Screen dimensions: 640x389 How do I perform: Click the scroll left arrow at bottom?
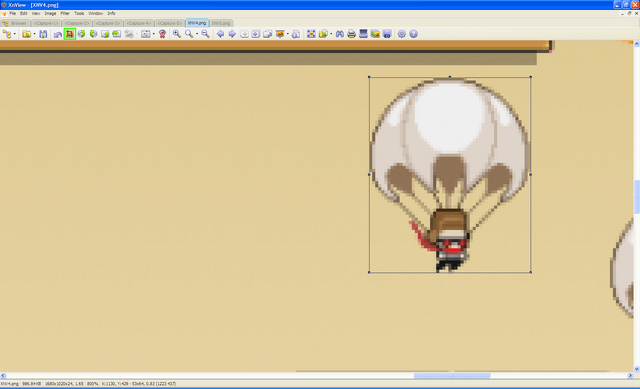tap(3, 376)
